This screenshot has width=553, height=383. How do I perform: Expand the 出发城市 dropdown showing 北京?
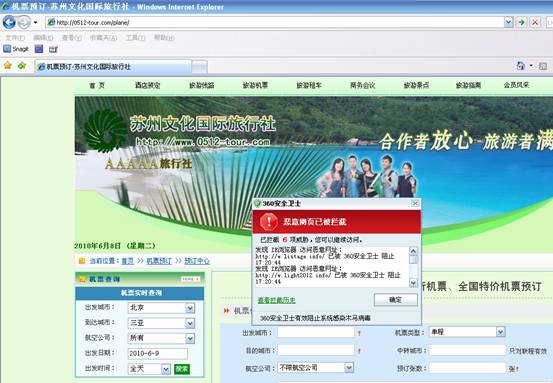click(190, 308)
